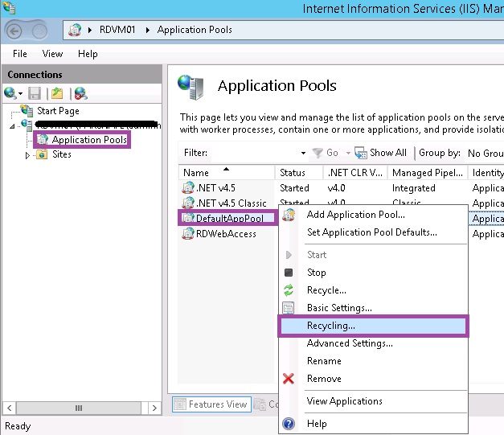
Task: Click the Filter text input field
Action: [254, 153]
